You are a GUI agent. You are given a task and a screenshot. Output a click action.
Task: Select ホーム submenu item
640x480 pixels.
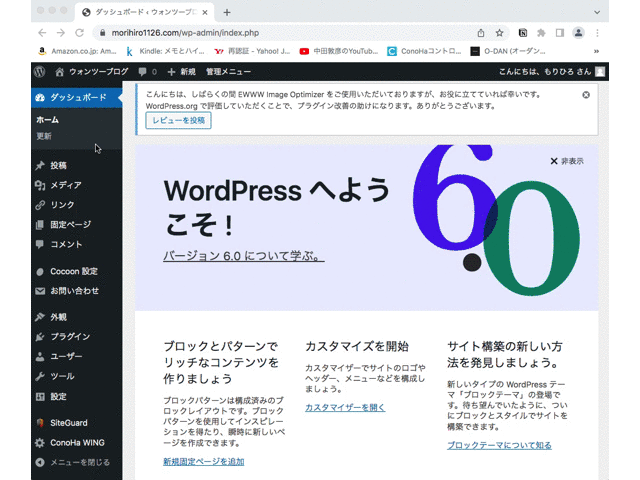point(47,120)
